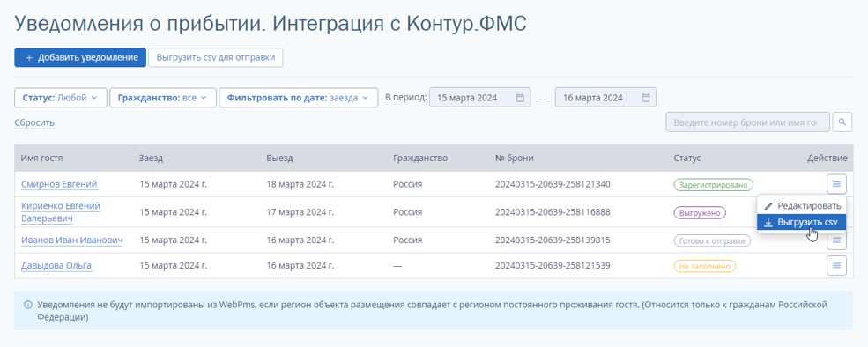Click booking number 20240315-20639-258139815
Image resolution: width=868 pixels, height=347 pixels.
[553, 240]
